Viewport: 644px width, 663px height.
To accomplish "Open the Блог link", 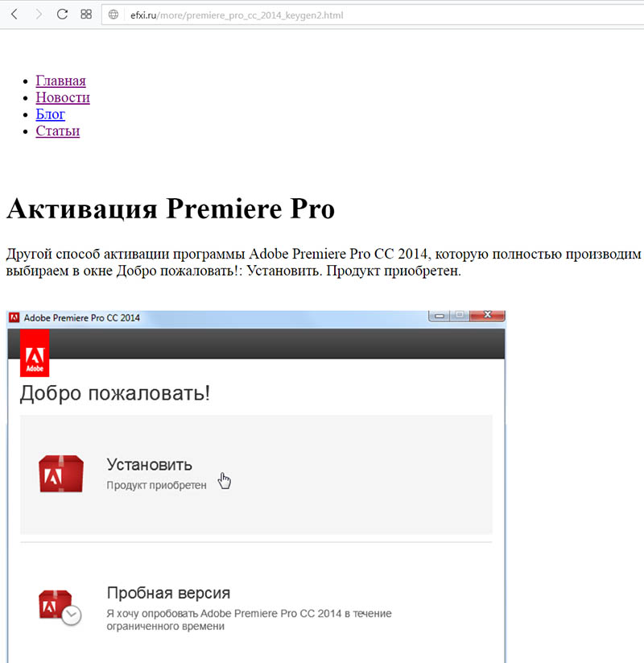I will click(x=50, y=114).
